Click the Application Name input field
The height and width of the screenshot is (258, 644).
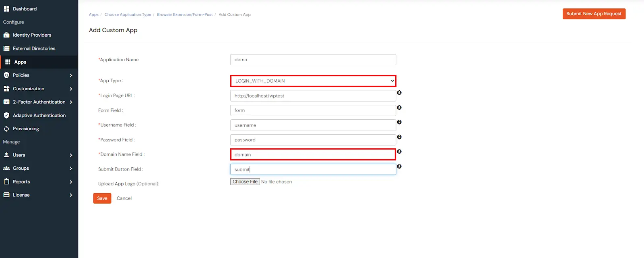pyautogui.click(x=313, y=60)
